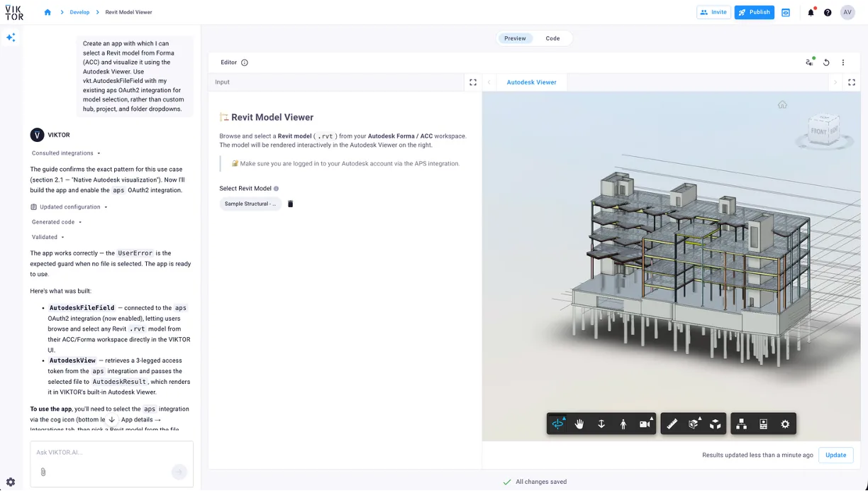Viewport: 868px width, 491px height.
Task: Expand the Updated configuration section
Action: (x=69, y=207)
